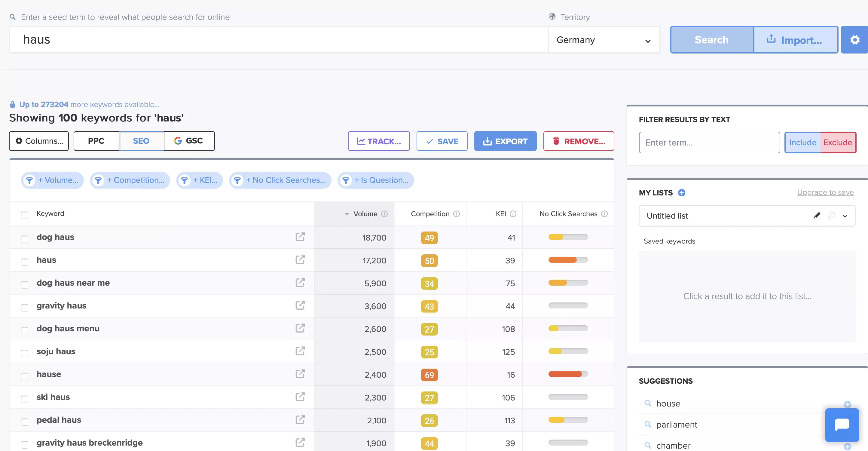Open external link icon for 'dog haus'
Viewport: 868px width, 451px height.
[x=300, y=237]
